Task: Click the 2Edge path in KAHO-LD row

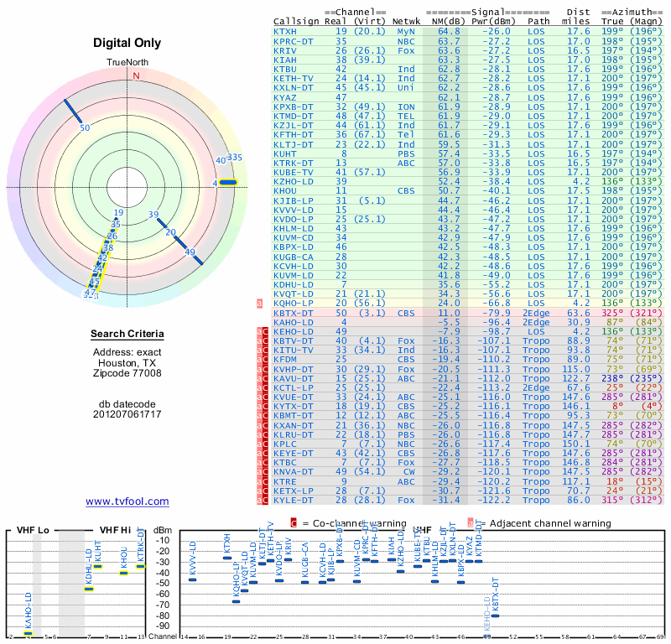Action: 536,323
